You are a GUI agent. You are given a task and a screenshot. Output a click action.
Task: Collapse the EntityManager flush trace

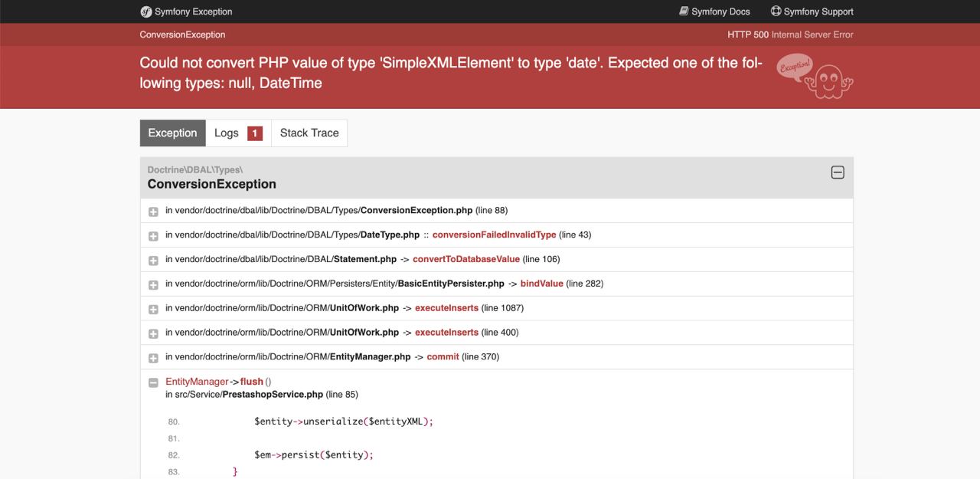153,382
